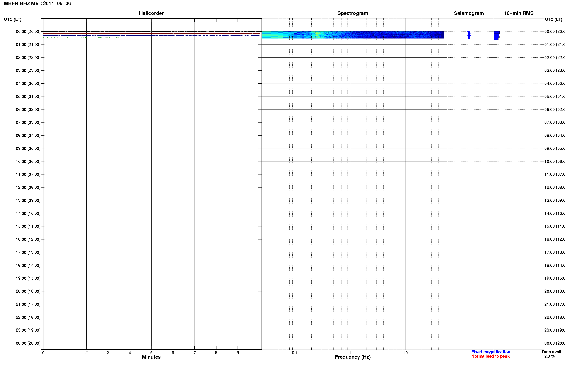588x368 pixels.
Task: Click the Normalised to peak legend text
Action: [490, 356]
